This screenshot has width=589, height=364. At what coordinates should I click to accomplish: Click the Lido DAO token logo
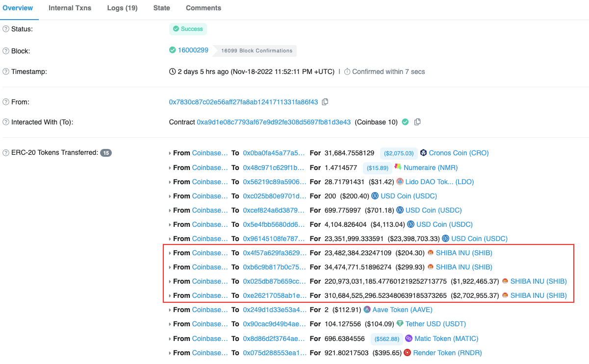pos(400,182)
